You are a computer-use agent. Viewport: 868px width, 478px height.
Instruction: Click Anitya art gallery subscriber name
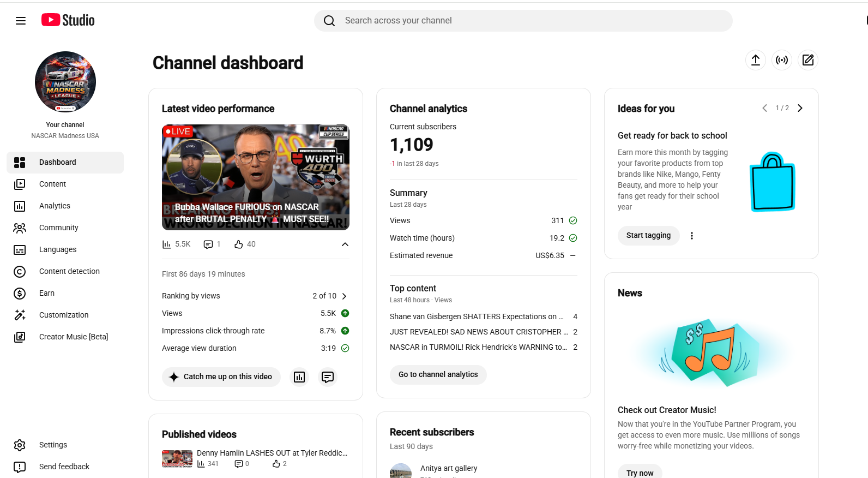coord(449,468)
